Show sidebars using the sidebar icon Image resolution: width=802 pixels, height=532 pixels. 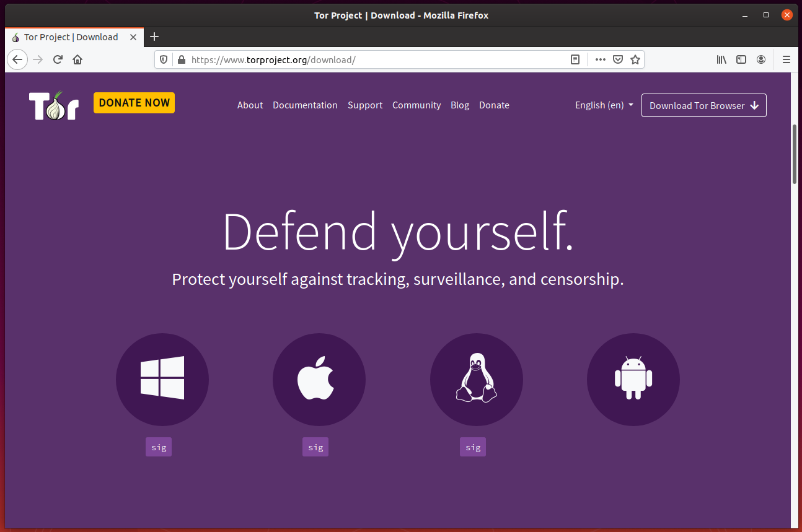(741, 59)
